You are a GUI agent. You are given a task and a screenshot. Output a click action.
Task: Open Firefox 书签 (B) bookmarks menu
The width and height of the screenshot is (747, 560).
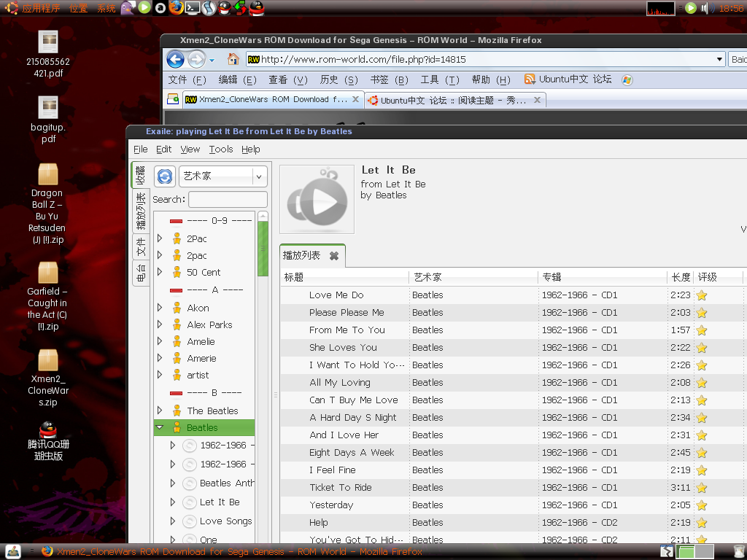390,80
